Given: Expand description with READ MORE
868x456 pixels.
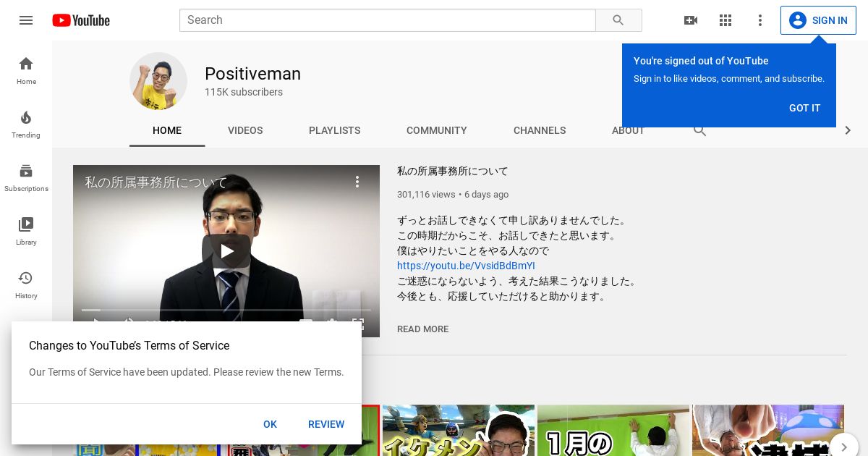Looking at the screenshot, I should point(422,329).
